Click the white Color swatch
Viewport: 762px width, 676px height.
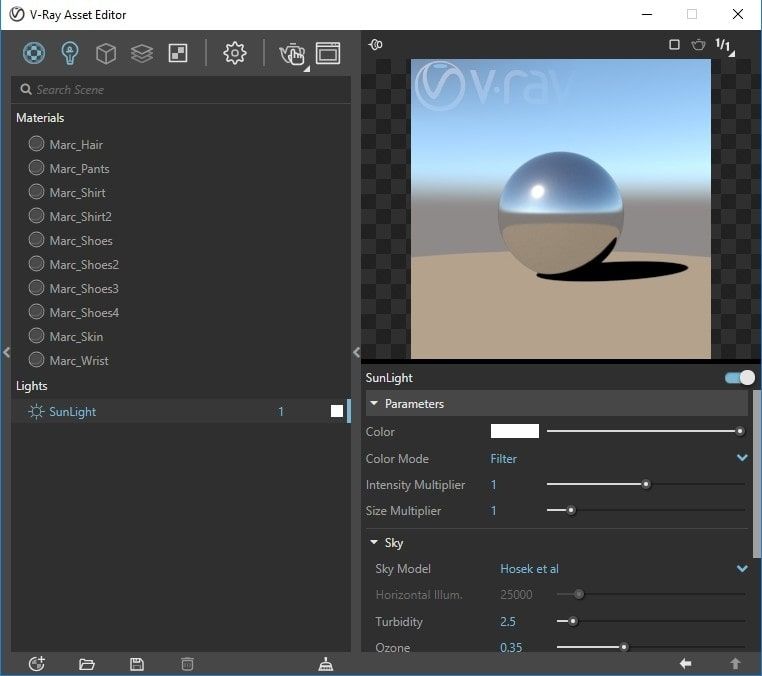[515, 431]
